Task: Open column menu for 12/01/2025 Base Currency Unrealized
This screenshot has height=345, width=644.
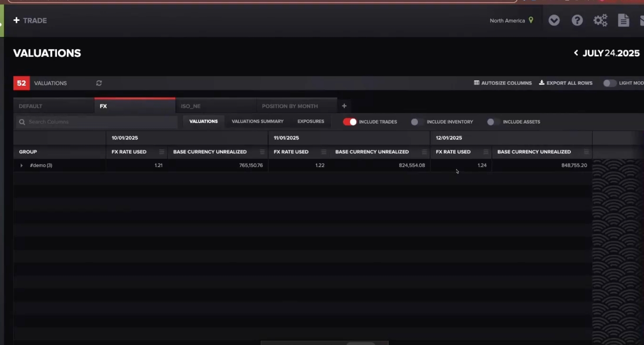Action: point(586,152)
